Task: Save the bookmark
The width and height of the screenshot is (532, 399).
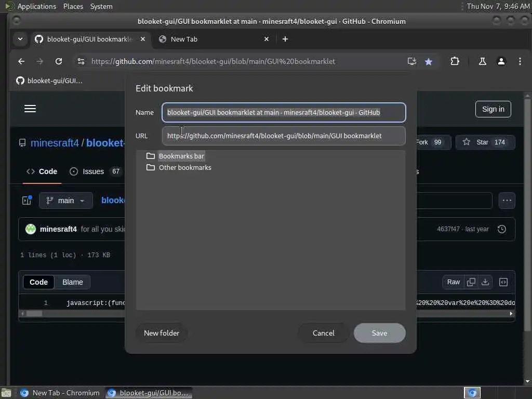Action: click(379, 333)
